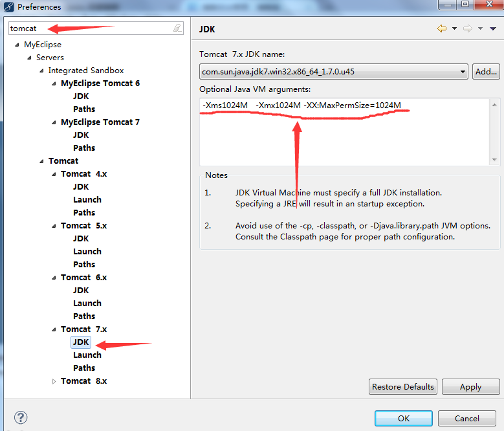The width and height of the screenshot is (504, 431).
Task: Click the -Xms1024M argument text
Action: (225, 105)
